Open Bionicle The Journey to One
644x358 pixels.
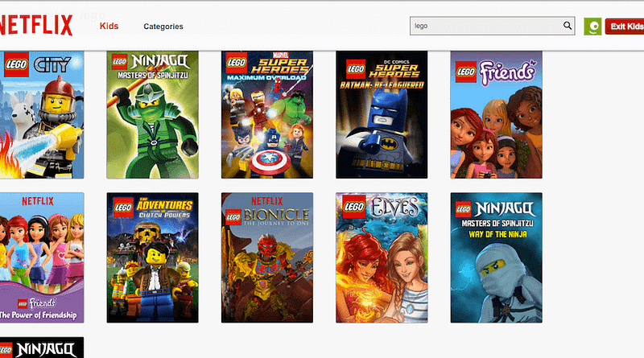click(x=267, y=257)
